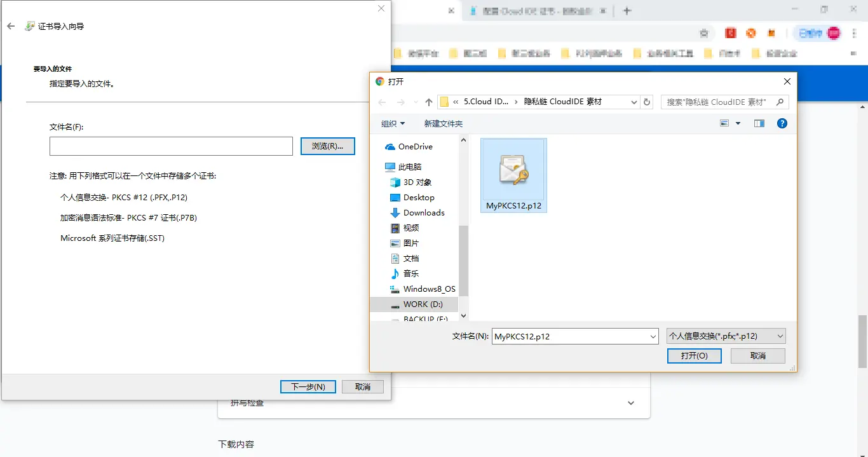Toggle the preview pane icon

(x=759, y=123)
